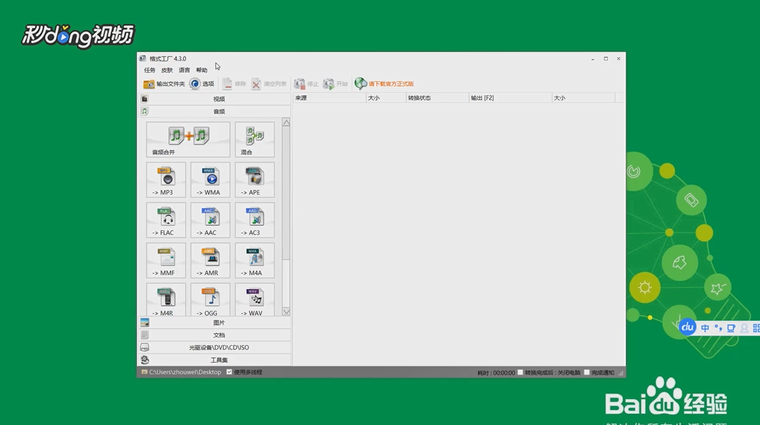Image resolution: width=760 pixels, height=425 pixels.
Task: Click the format list scroll-down arrow
Action: point(286,312)
